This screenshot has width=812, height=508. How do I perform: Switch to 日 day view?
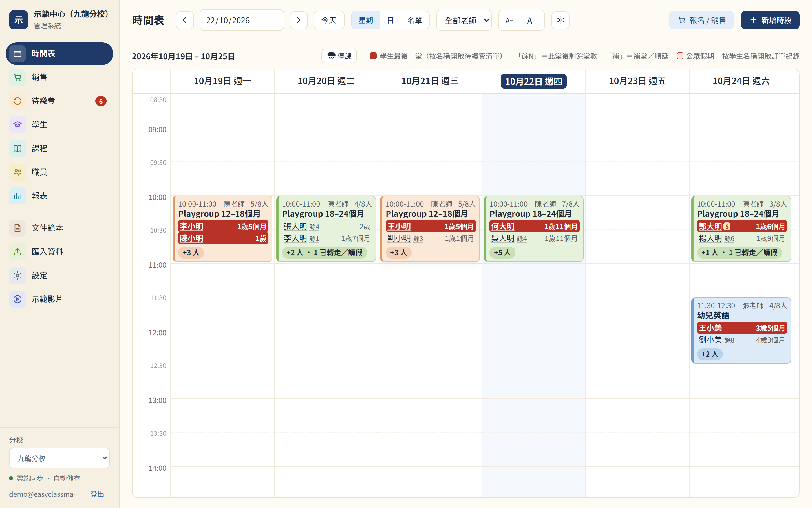point(390,20)
